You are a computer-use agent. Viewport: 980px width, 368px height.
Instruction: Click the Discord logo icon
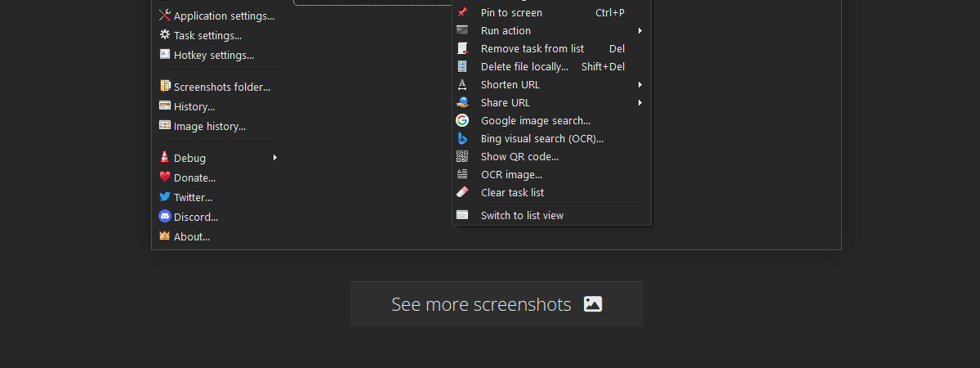pos(165,217)
